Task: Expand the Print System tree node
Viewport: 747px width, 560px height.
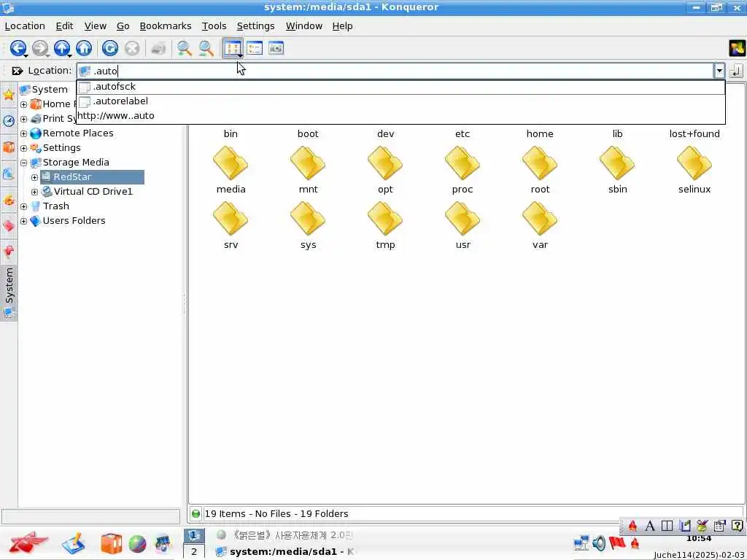Action: click(x=24, y=119)
